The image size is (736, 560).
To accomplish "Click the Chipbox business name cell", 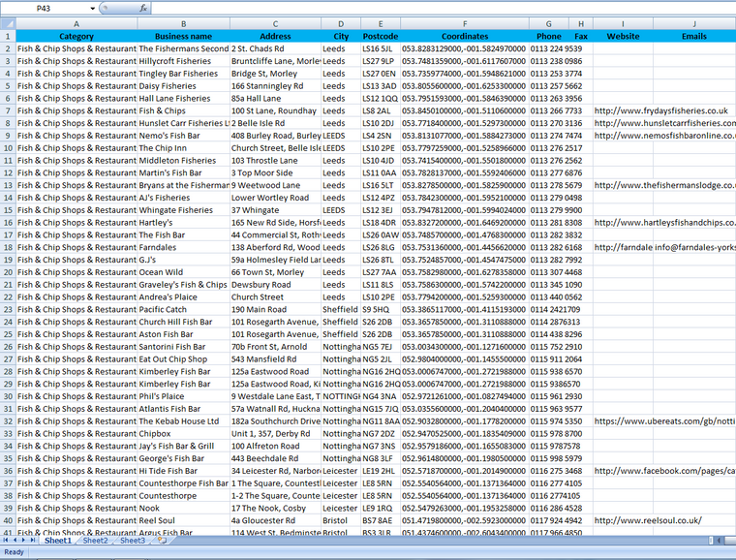I will point(184,434).
